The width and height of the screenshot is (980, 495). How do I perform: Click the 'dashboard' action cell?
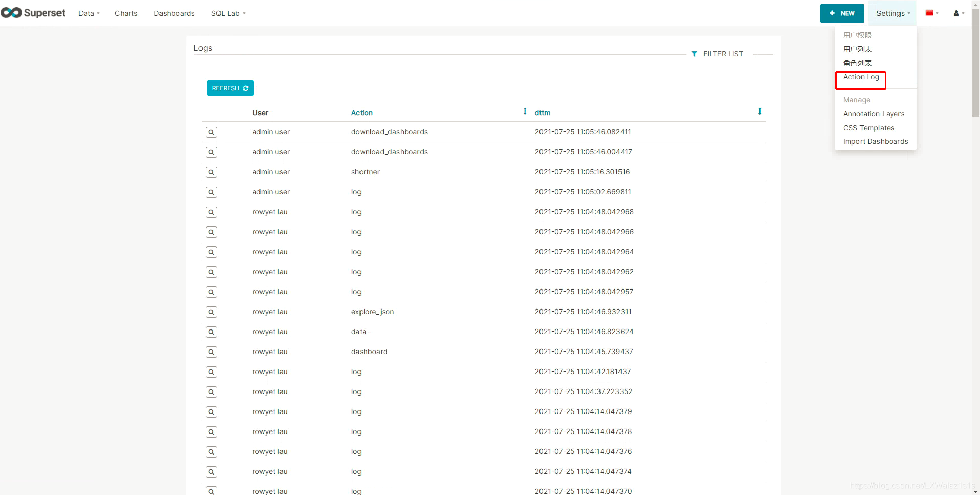(369, 352)
